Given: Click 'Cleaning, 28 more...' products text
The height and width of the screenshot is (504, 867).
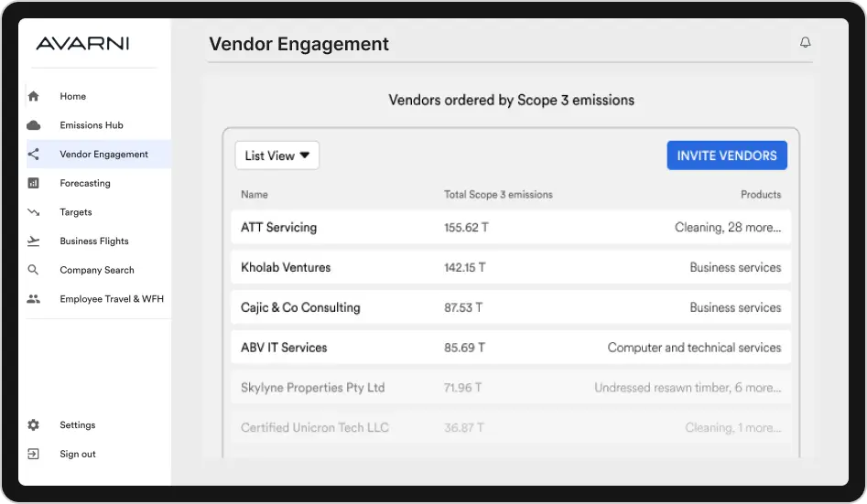Looking at the screenshot, I should (728, 228).
